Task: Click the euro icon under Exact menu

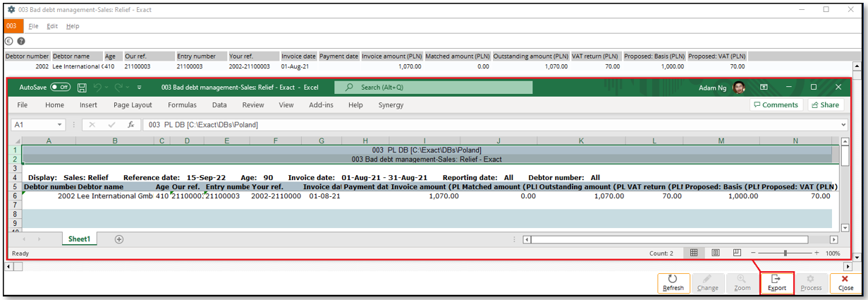Action: point(9,42)
